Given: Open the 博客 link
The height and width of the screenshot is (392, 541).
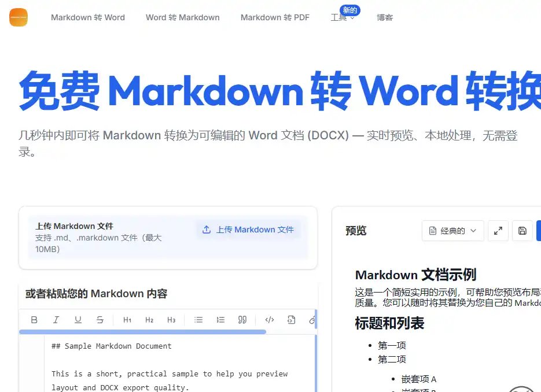Looking at the screenshot, I should pos(385,17).
